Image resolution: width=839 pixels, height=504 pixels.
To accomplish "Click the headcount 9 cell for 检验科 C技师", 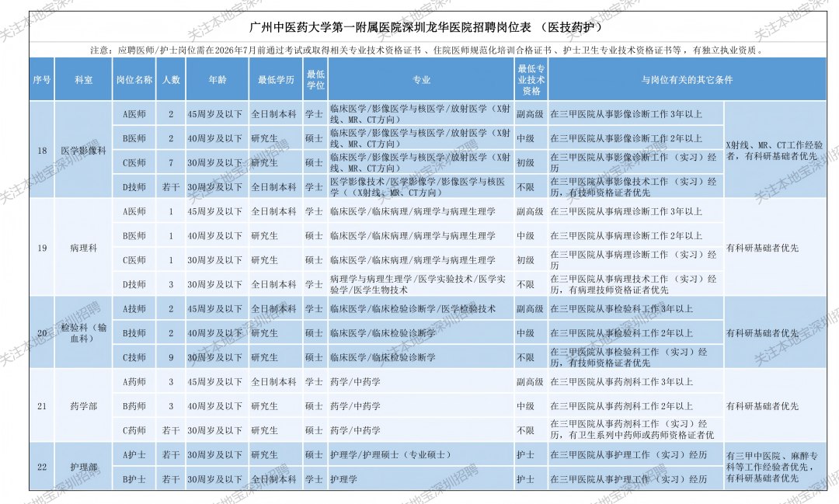I will 171,357.
